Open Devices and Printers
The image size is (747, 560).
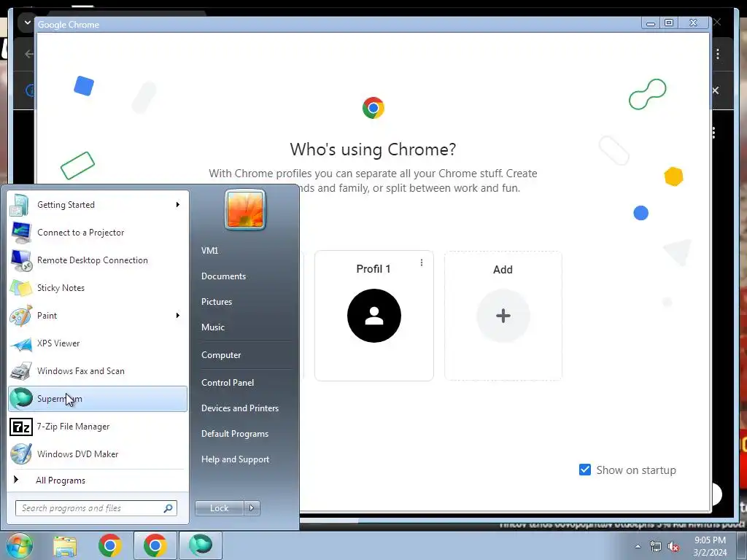[239, 408]
